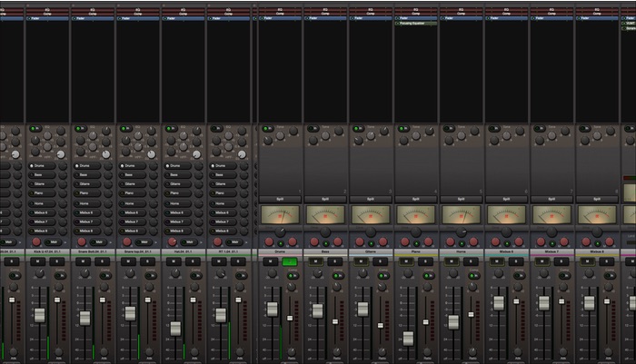Image resolution: width=636 pixels, height=364 pixels.
Task: Enable the Bass send on Kick track
Action: pos(43,175)
